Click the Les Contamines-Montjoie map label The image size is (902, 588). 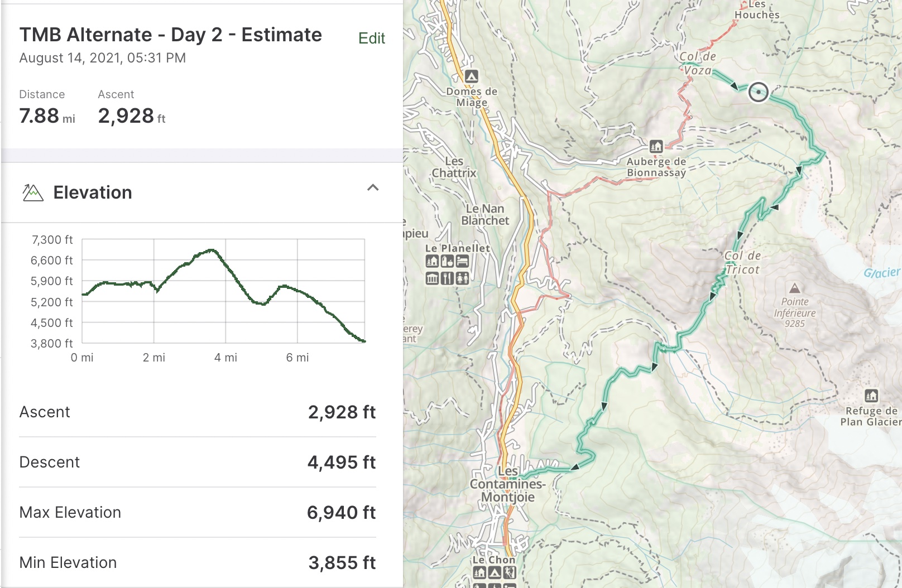tap(507, 484)
